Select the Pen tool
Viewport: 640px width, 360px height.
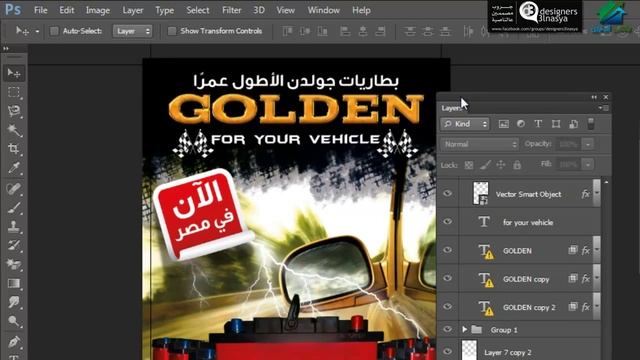[x=14, y=342]
